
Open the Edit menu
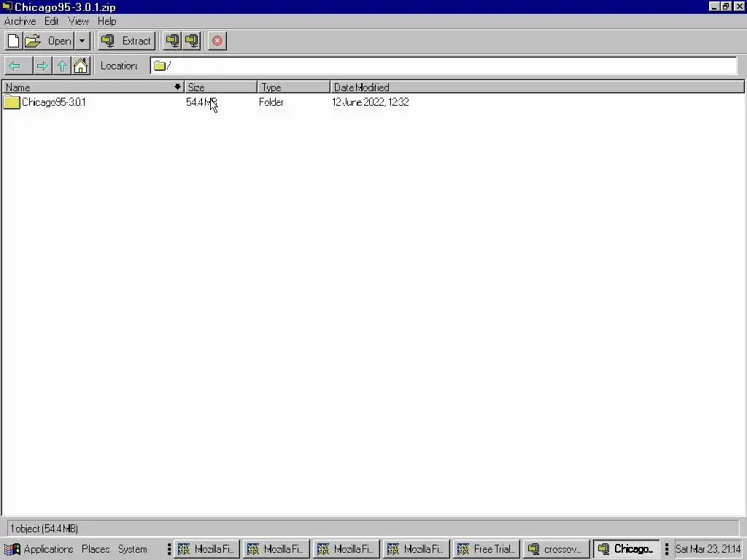[x=52, y=21]
